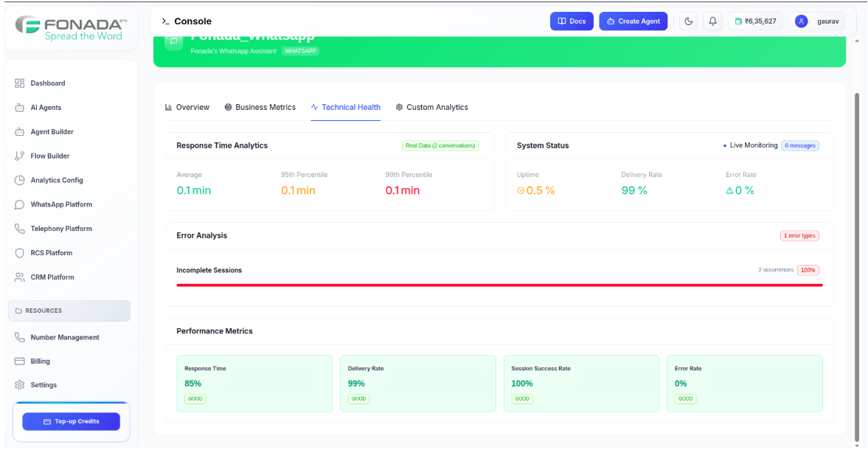Viewport: 868px width, 450px height.
Task: Click the gaurav user avatar icon
Action: pyautogui.click(x=801, y=21)
